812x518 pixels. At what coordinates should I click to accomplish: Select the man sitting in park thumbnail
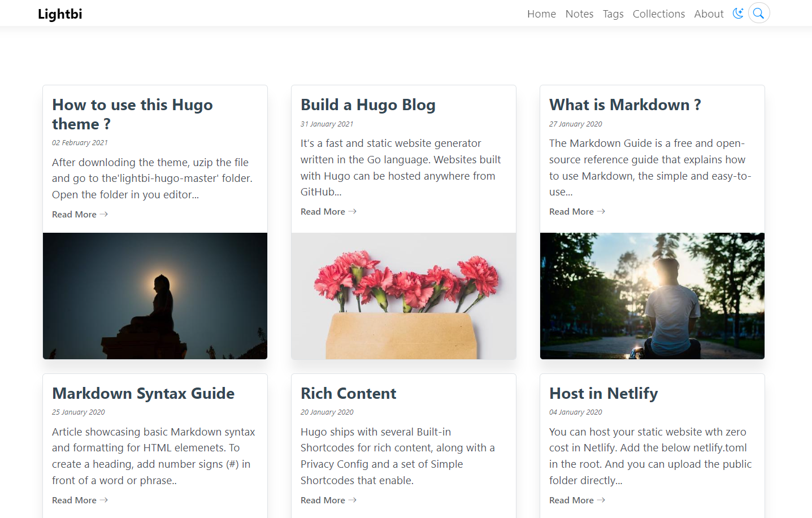(652, 296)
